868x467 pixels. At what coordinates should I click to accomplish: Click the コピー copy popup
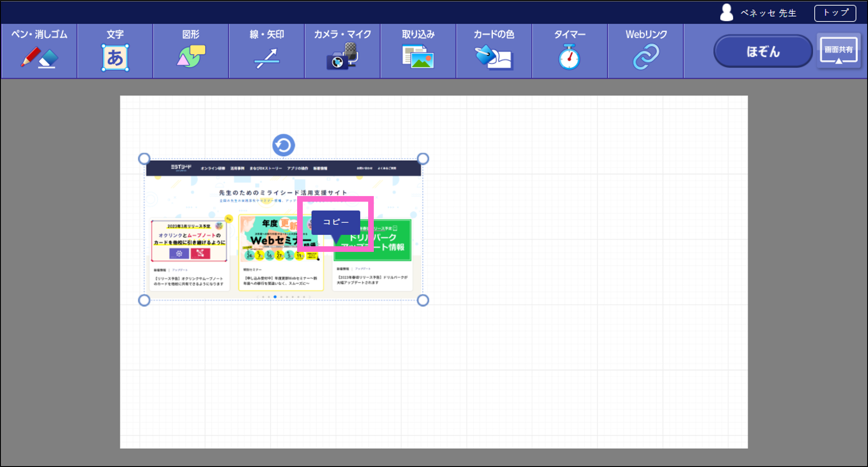point(336,222)
